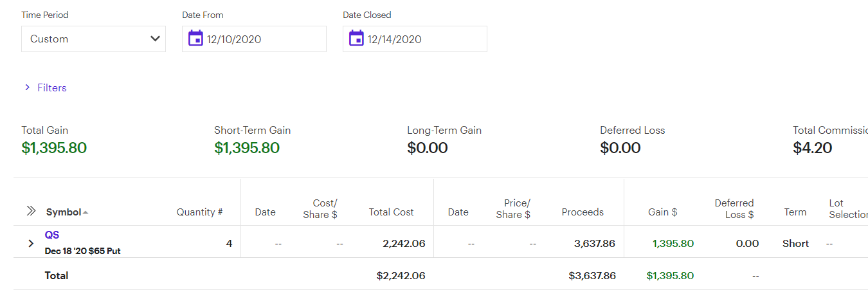Sort by Term column header

point(795,212)
